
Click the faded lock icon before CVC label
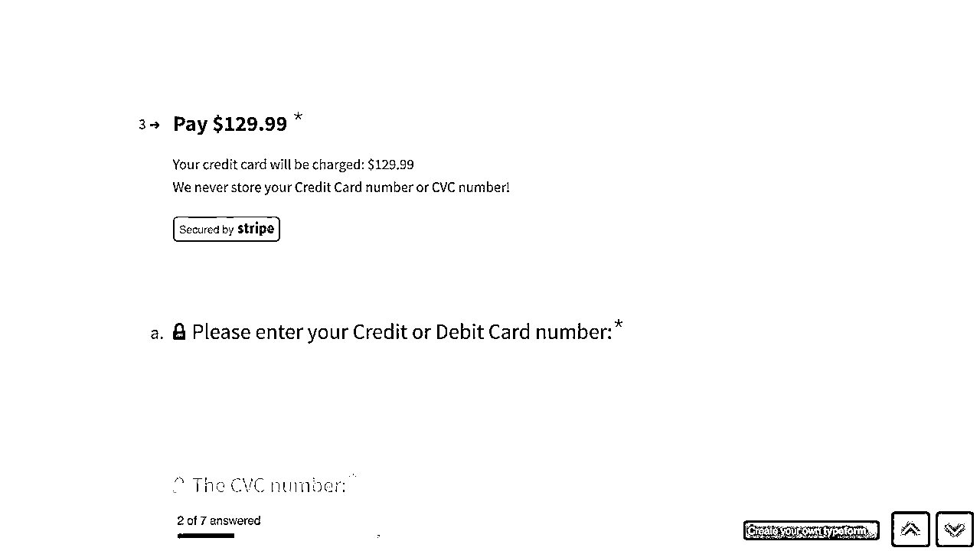(x=179, y=485)
